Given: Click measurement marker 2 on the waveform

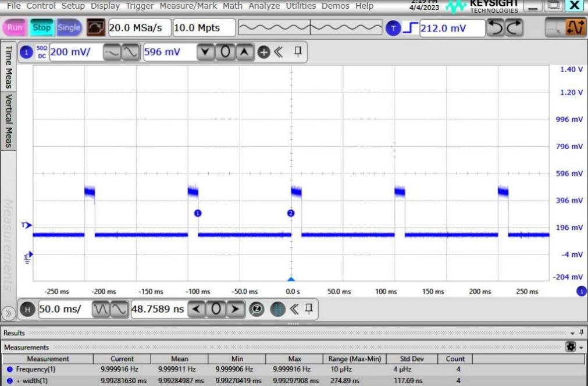Looking at the screenshot, I should click(x=291, y=213).
